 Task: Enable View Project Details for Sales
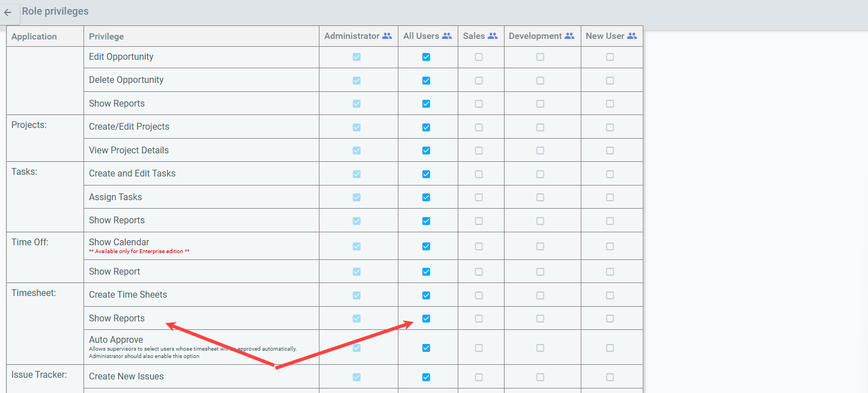pos(479,151)
